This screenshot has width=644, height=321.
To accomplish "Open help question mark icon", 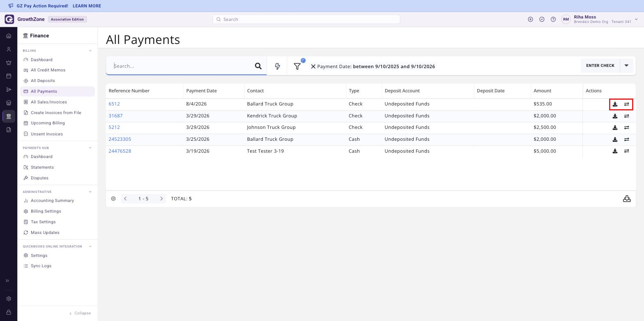I will 553,19.
